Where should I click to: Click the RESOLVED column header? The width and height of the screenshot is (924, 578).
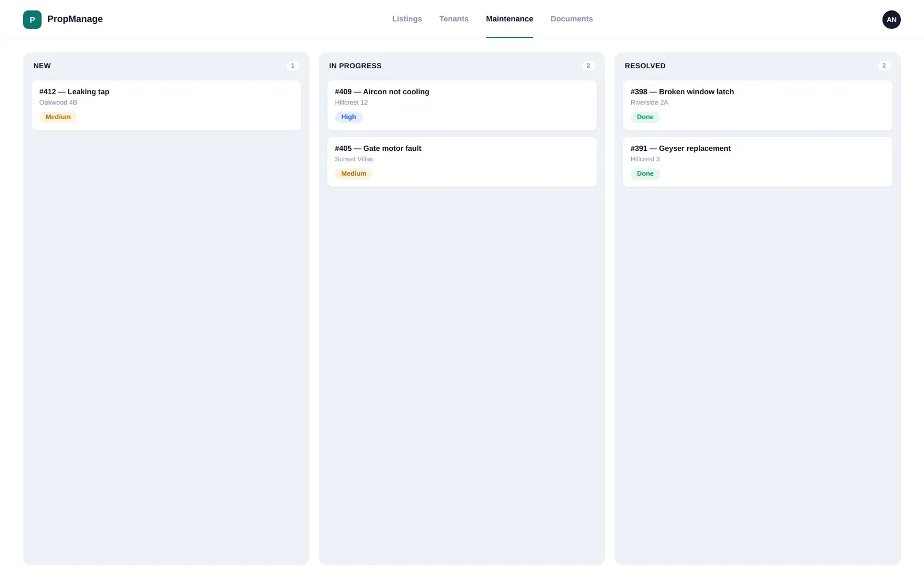(x=645, y=66)
